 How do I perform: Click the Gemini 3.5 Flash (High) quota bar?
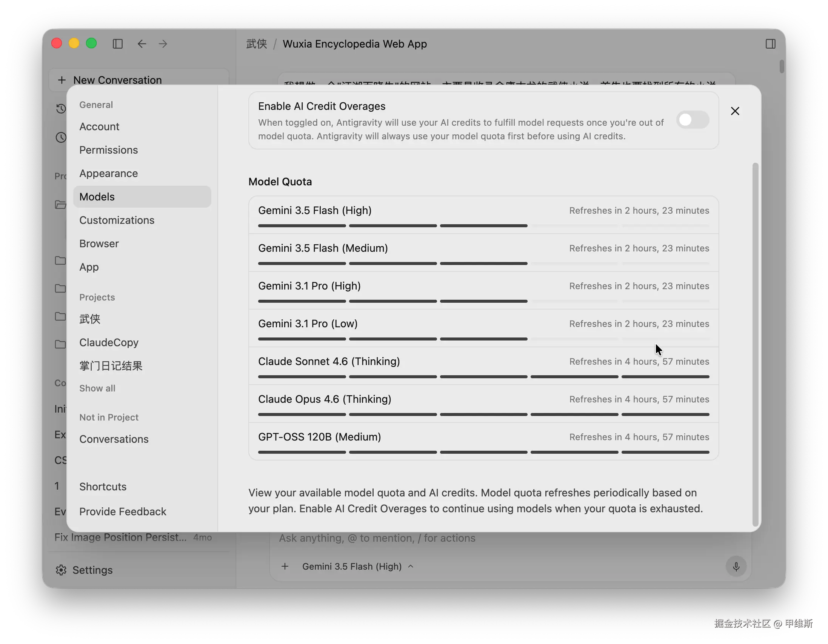483,226
